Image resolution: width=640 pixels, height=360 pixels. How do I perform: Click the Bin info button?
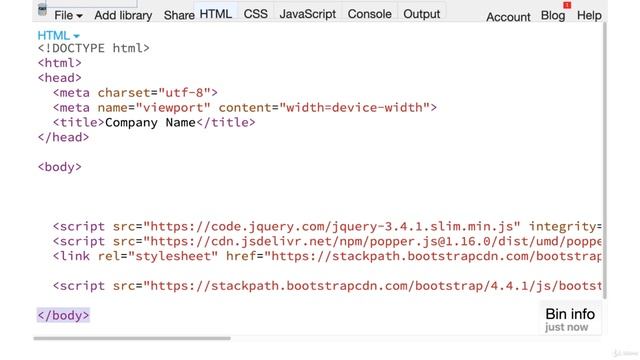(x=570, y=319)
